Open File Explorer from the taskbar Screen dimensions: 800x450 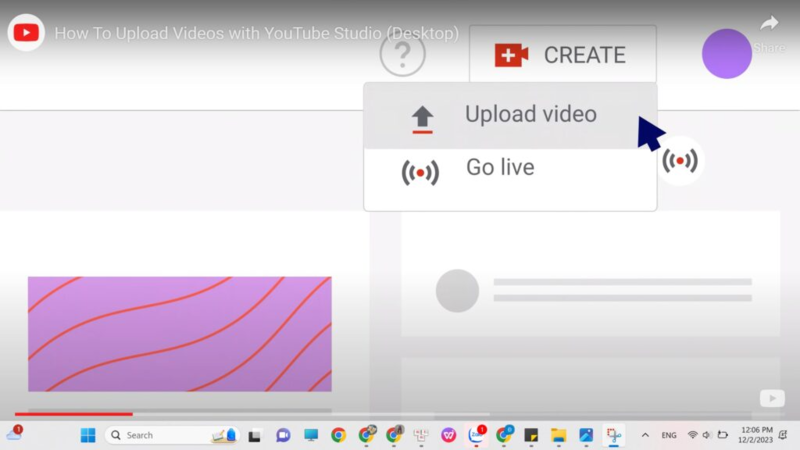[x=558, y=435]
